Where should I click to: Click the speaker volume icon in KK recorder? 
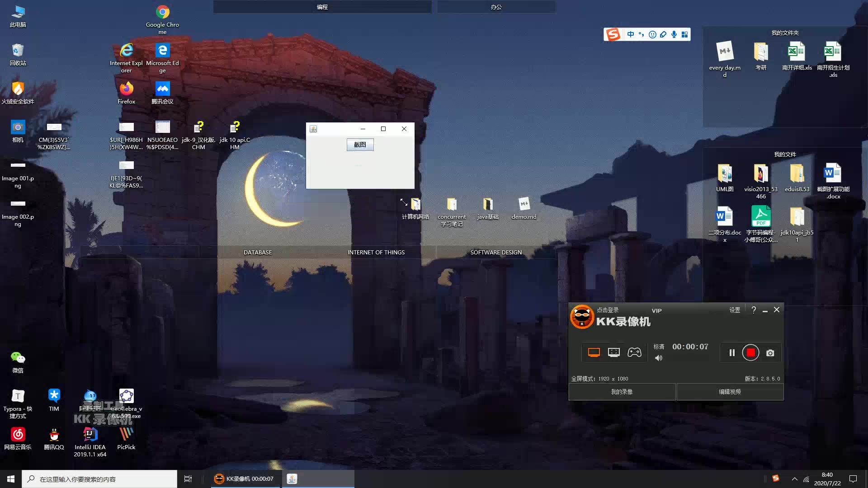(659, 358)
